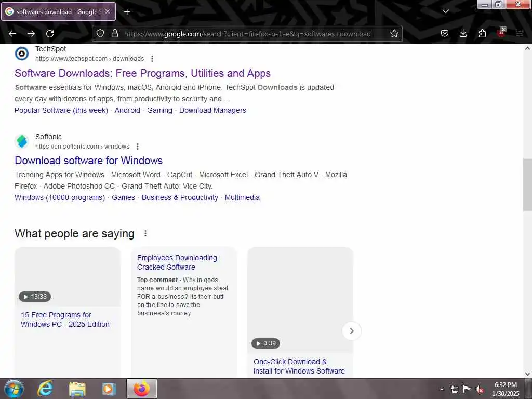
Task: Click the address bar URL field
Action: pos(247,34)
